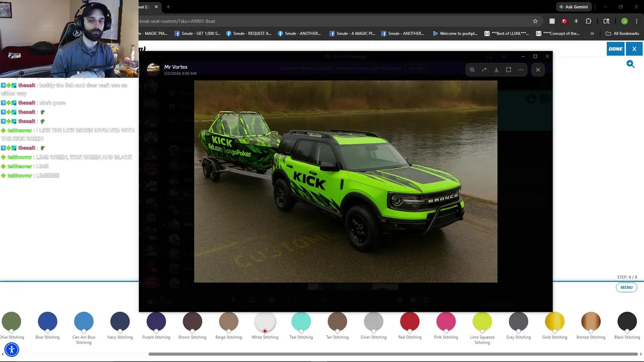Open the All Bookmarks folder

(x=622, y=34)
